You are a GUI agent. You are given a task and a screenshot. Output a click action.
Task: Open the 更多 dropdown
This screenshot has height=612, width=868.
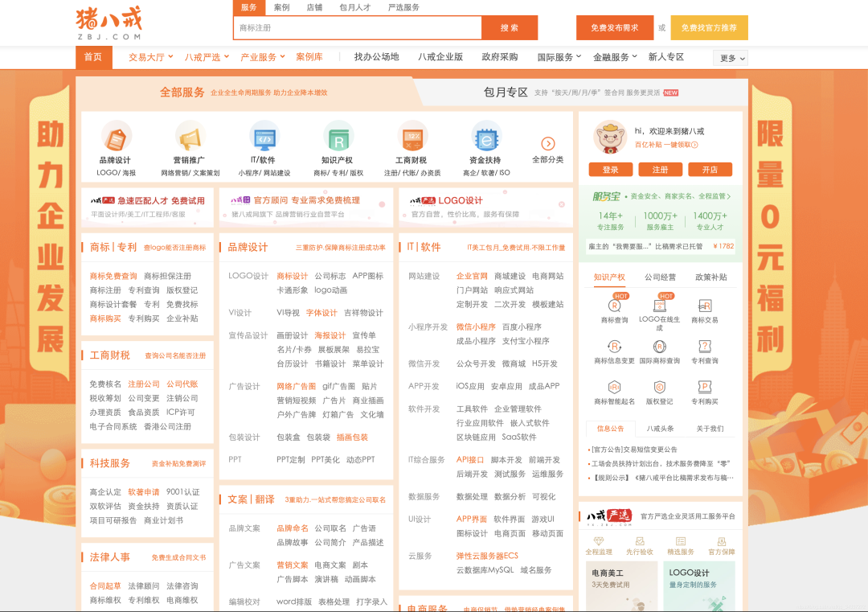click(731, 58)
